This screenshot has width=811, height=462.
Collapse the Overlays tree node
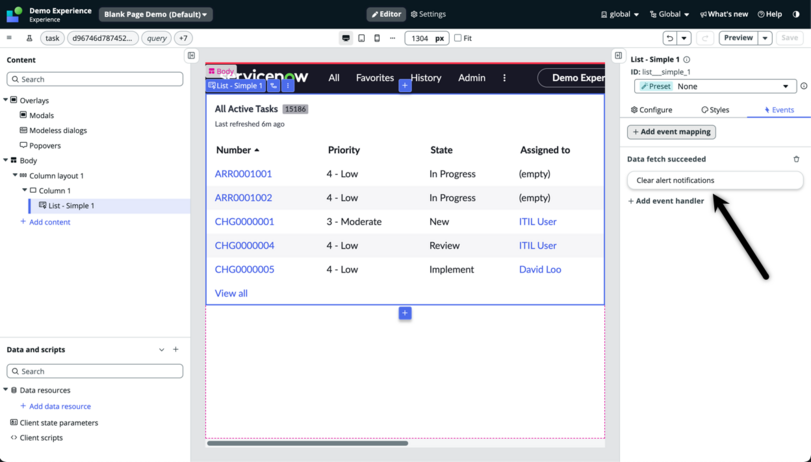click(6, 99)
